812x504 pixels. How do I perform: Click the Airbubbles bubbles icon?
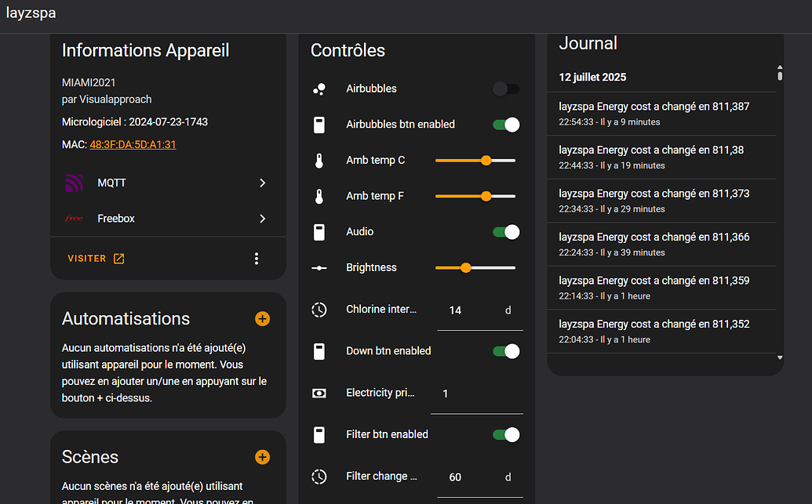[x=319, y=89]
